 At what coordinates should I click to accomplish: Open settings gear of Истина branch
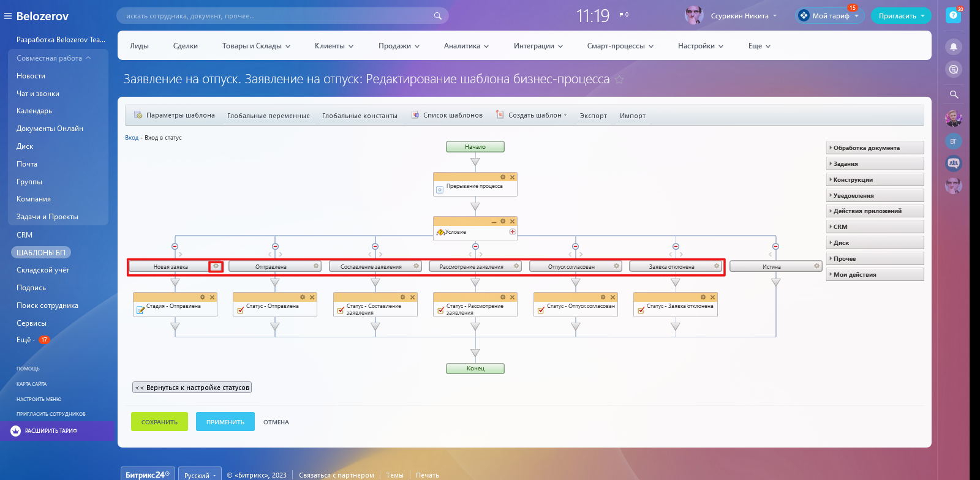816,266
